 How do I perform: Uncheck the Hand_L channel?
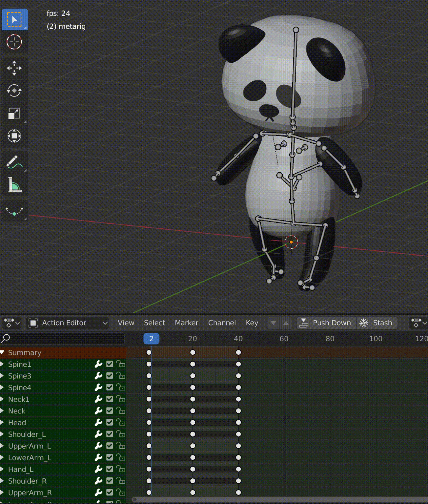109,469
